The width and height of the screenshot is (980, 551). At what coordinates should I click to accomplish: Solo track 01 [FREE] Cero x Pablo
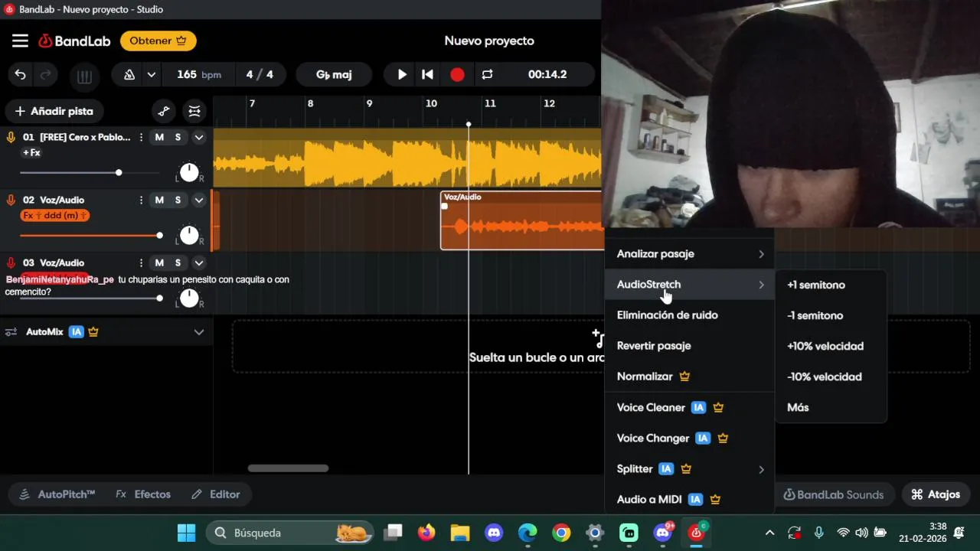point(178,137)
